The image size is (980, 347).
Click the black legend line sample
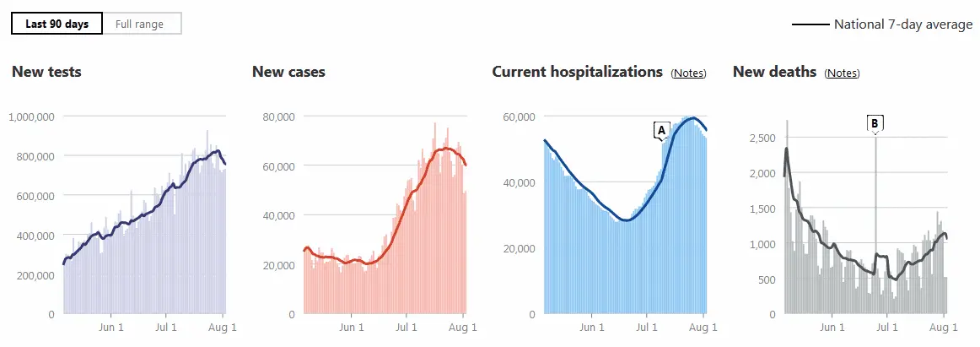point(810,24)
